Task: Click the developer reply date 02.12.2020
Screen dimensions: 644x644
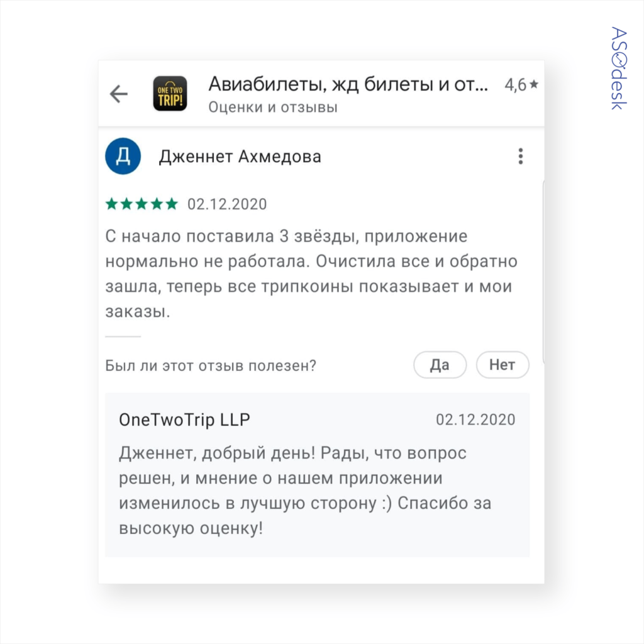Action: pos(475,419)
